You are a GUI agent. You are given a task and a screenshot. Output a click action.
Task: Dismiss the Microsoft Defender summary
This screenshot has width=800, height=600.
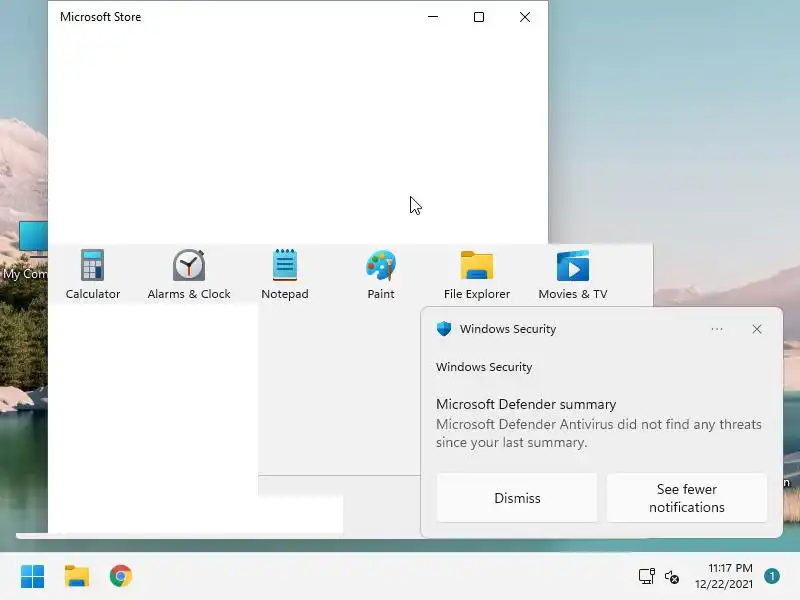517,498
